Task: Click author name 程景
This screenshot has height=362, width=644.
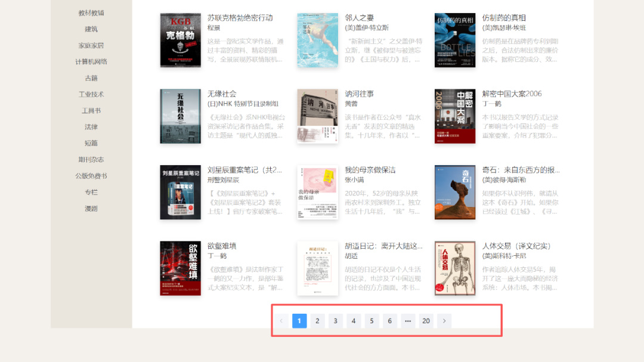Action: [x=214, y=27]
